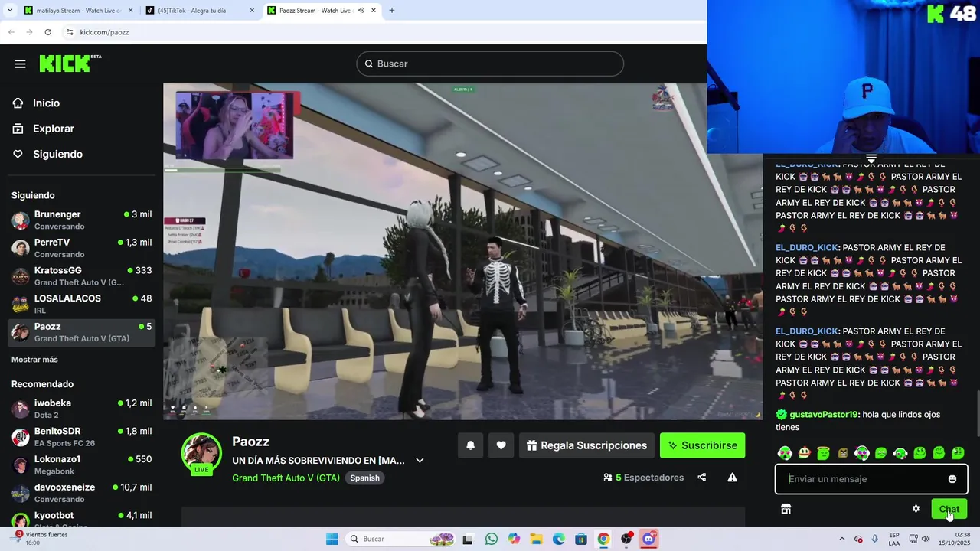Image resolution: width=980 pixels, height=551 pixels.
Task: Mute the Paozz Stream tab audio
Action: coord(361,11)
